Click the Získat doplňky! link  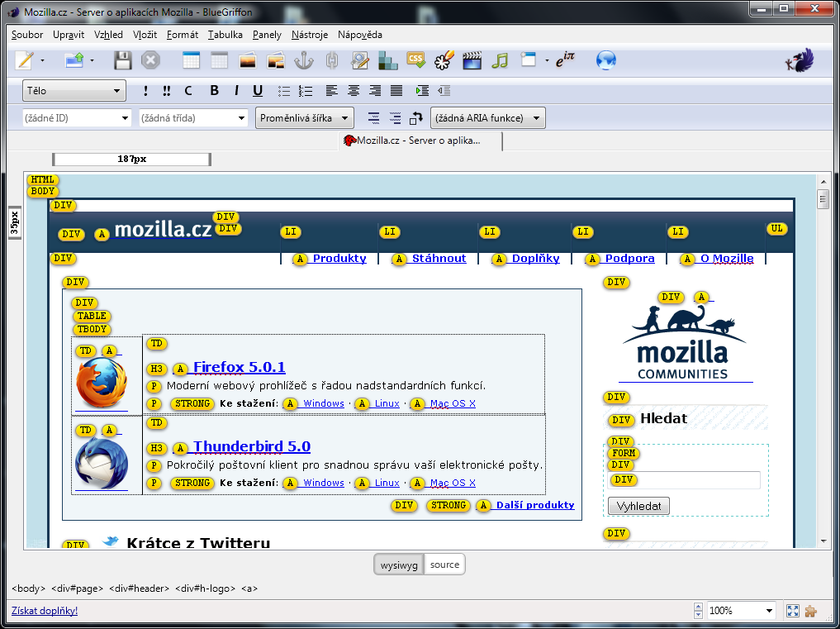pos(45,611)
